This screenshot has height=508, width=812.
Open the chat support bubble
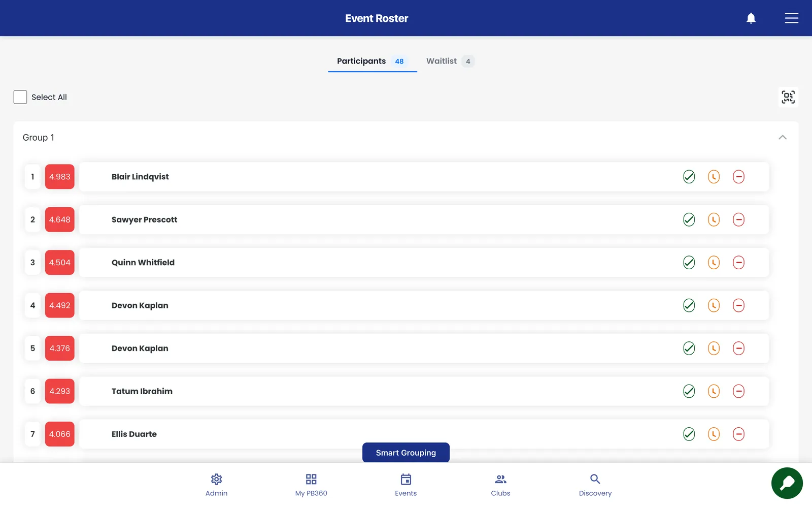click(787, 483)
